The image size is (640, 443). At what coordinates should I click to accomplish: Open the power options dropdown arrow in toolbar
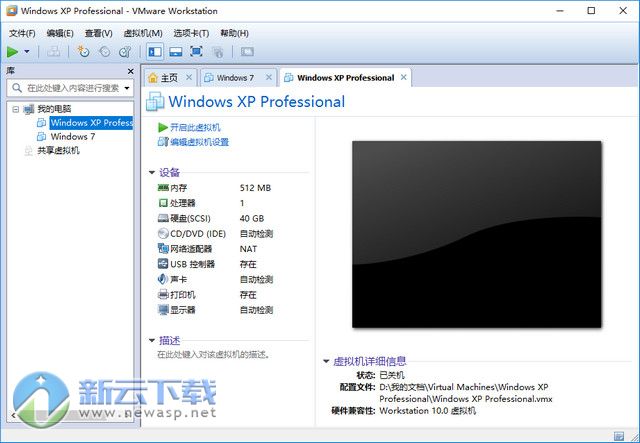tap(27, 52)
